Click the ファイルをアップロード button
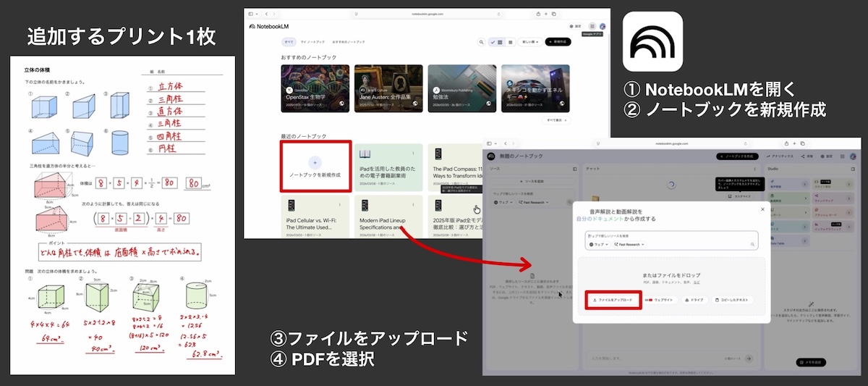 (x=613, y=300)
